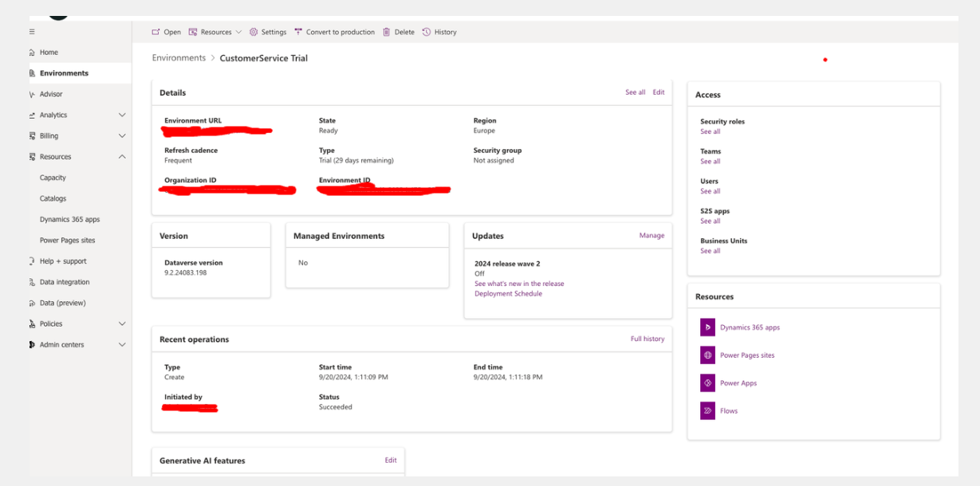Click See all in Details card
The height and width of the screenshot is (486, 980).
[x=636, y=92]
